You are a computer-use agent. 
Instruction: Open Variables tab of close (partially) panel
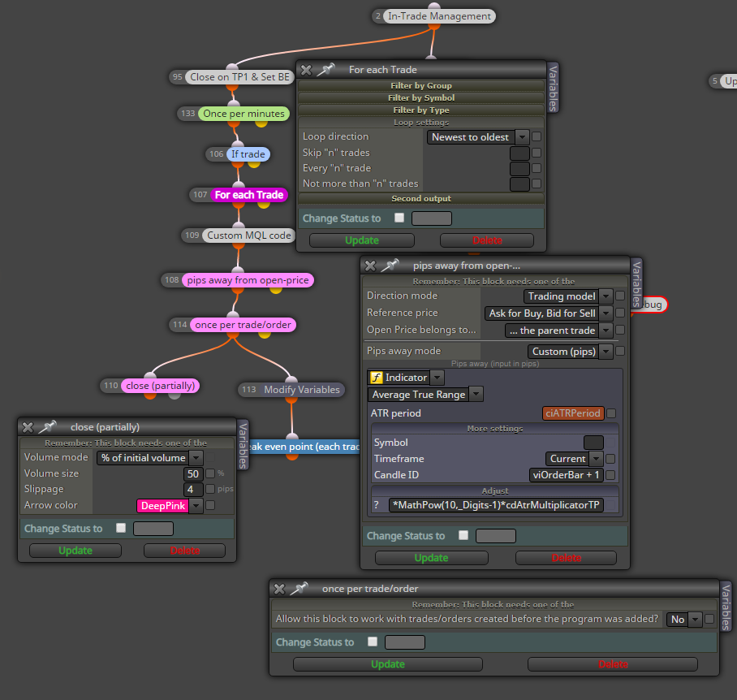(x=243, y=445)
